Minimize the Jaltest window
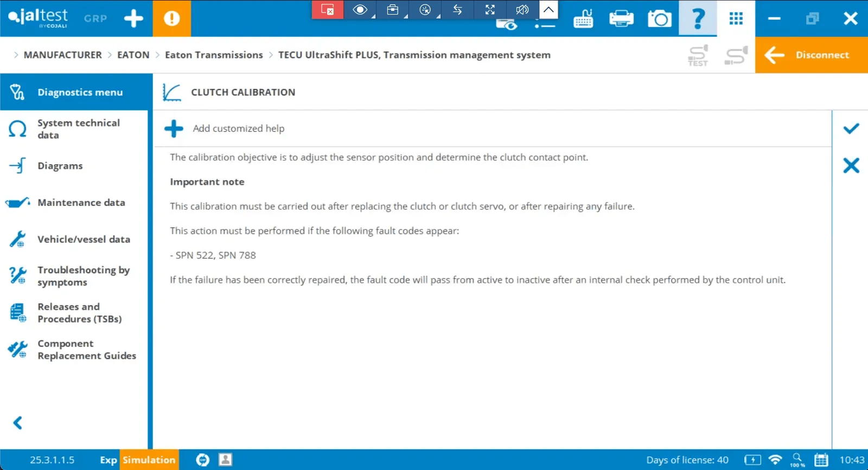This screenshot has width=868, height=470. (x=774, y=18)
